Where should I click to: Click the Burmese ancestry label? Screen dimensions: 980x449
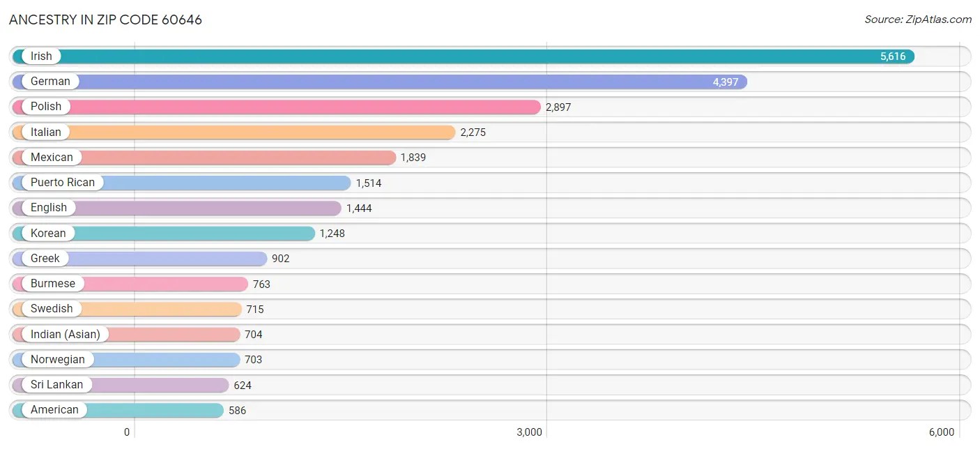pyautogui.click(x=52, y=283)
